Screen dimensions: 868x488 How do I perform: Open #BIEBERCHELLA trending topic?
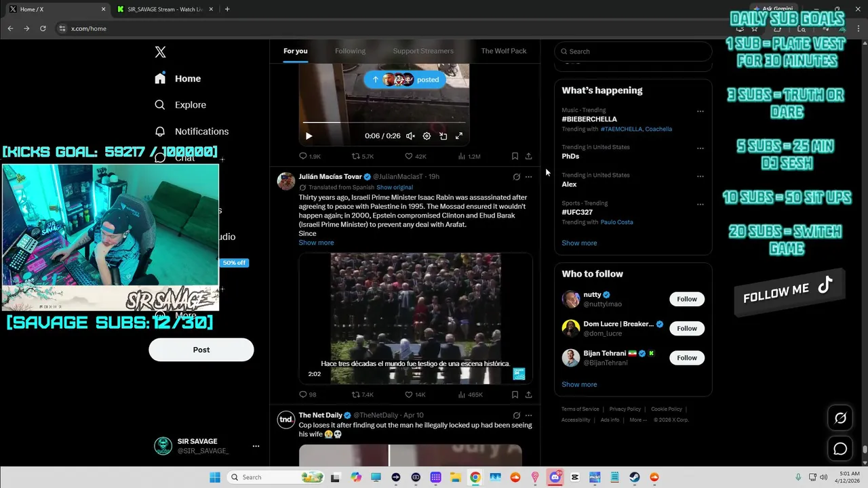click(x=589, y=119)
